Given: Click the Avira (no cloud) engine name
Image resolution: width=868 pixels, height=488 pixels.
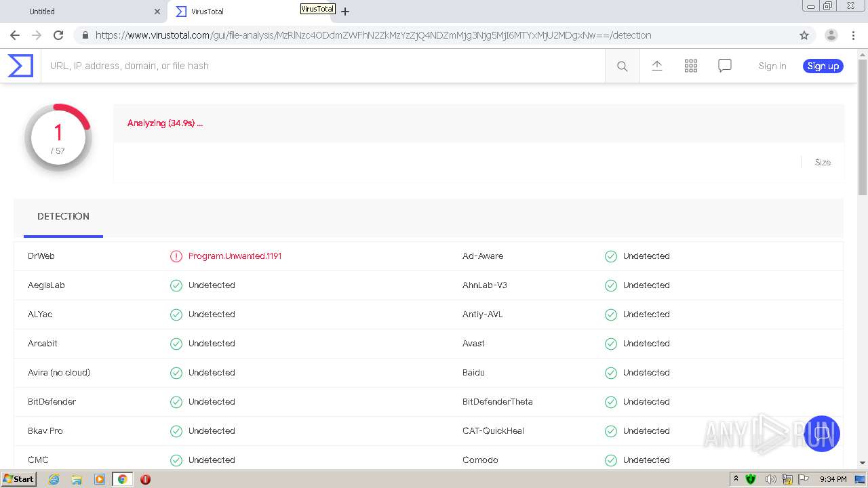Looking at the screenshot, I should pyautogui.click(x=59, y=373).
